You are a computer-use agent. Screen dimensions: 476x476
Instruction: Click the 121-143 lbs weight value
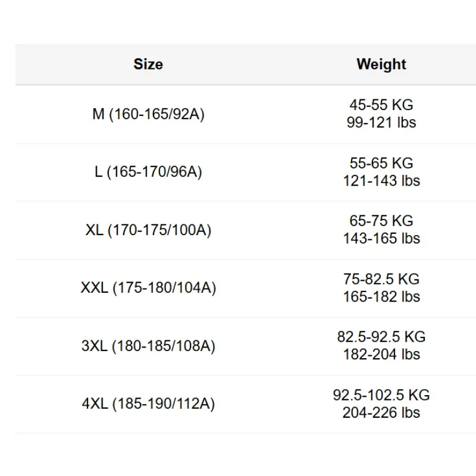coord(381,181)
